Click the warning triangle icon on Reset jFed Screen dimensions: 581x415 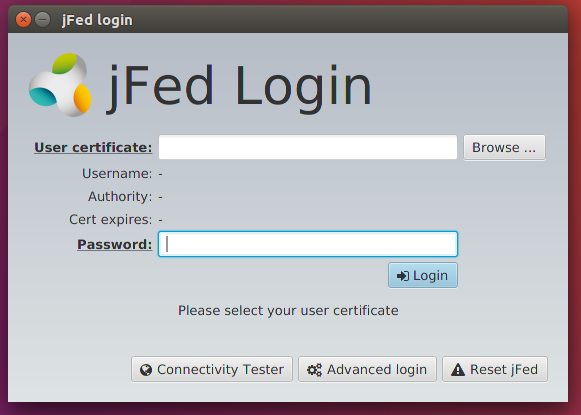[458, 369]
